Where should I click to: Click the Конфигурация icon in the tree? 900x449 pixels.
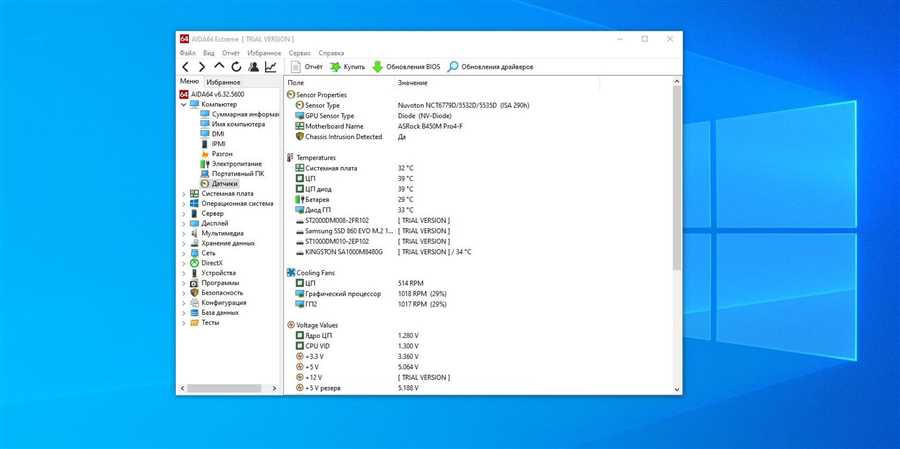pyautogui.click(x=194, y=303)
